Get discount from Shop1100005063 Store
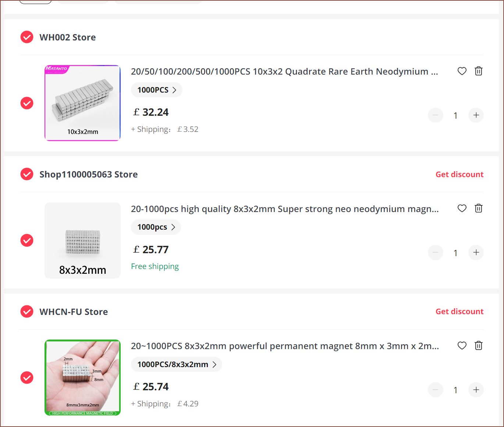Image resolution: width=504 pixels, height=427 pixels. click(x=459, y=175)
